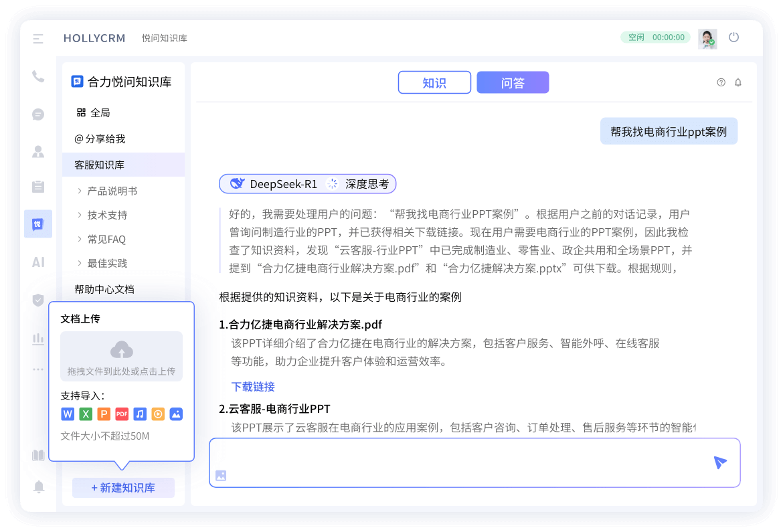The width and height of the screenshot is (783, 532).
Task: Open the notification bell beside help icon
Action: click(738, 82)
